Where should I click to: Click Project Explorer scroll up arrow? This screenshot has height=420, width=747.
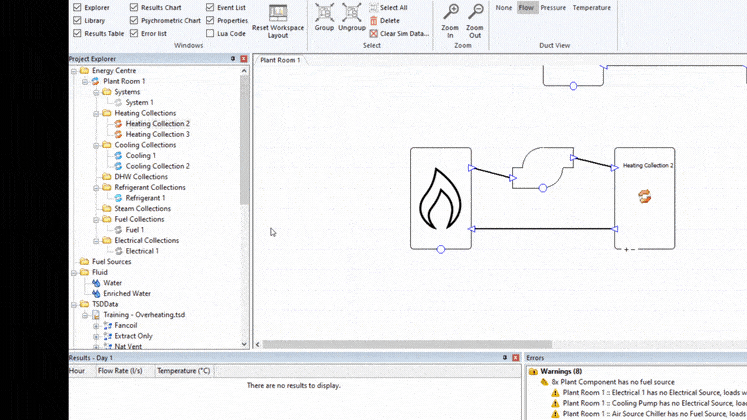point(244,70)
